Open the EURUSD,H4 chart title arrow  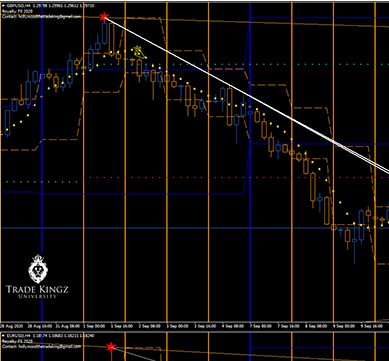pyautogui.click(x=3, y=337)
